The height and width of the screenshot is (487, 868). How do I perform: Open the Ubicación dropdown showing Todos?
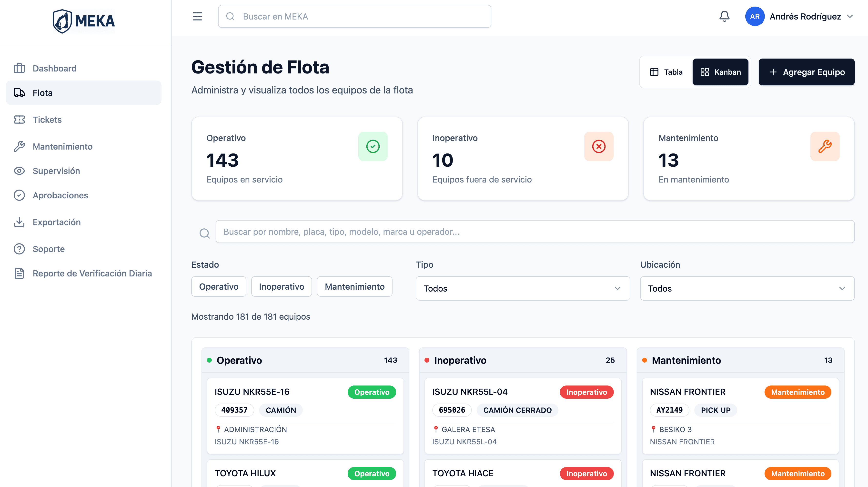pos(747,288)
